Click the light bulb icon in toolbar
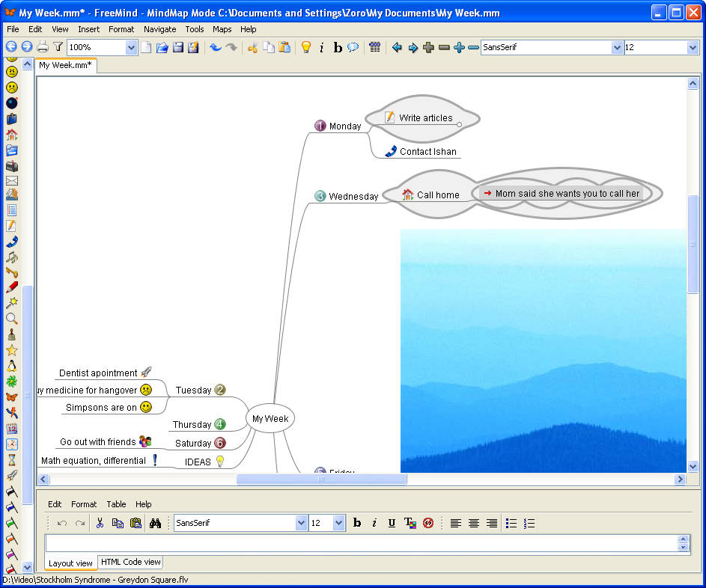Screen dimensions: 706x588 (305, 47)
